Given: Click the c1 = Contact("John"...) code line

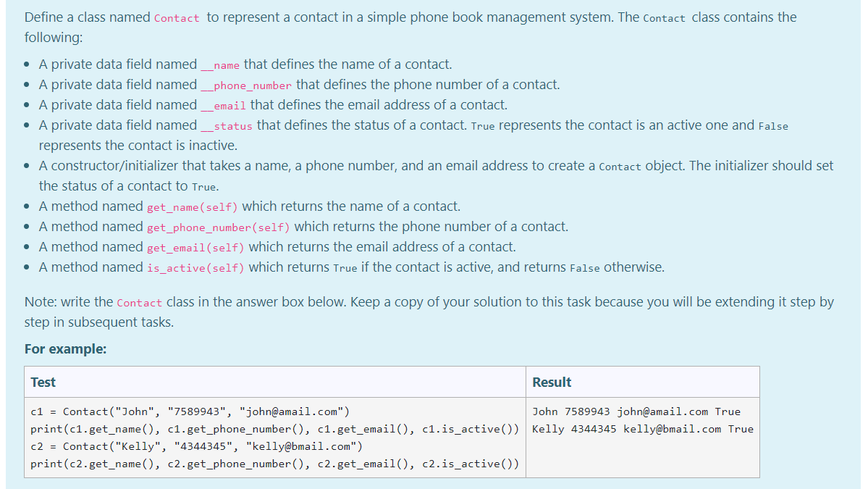Looking at the screenshot, I should click(x=188, y=411).
